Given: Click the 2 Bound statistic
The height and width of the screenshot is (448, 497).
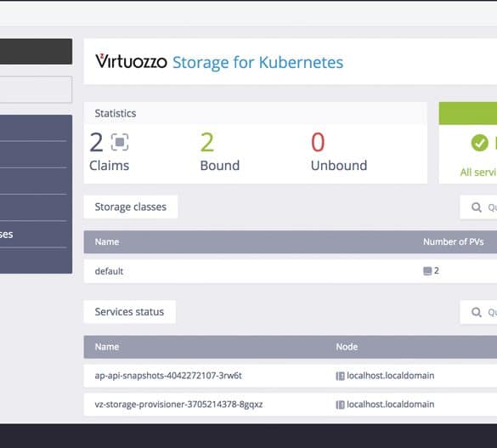Looking at the screenshot, I should pyautogui.click(x=220, y=151).
